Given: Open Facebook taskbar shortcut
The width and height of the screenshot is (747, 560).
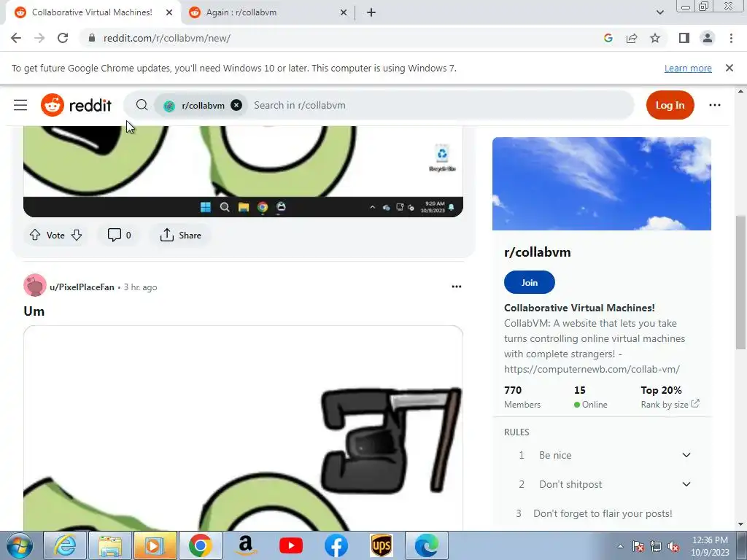Looking at the screenshot, I should [336, 545].
